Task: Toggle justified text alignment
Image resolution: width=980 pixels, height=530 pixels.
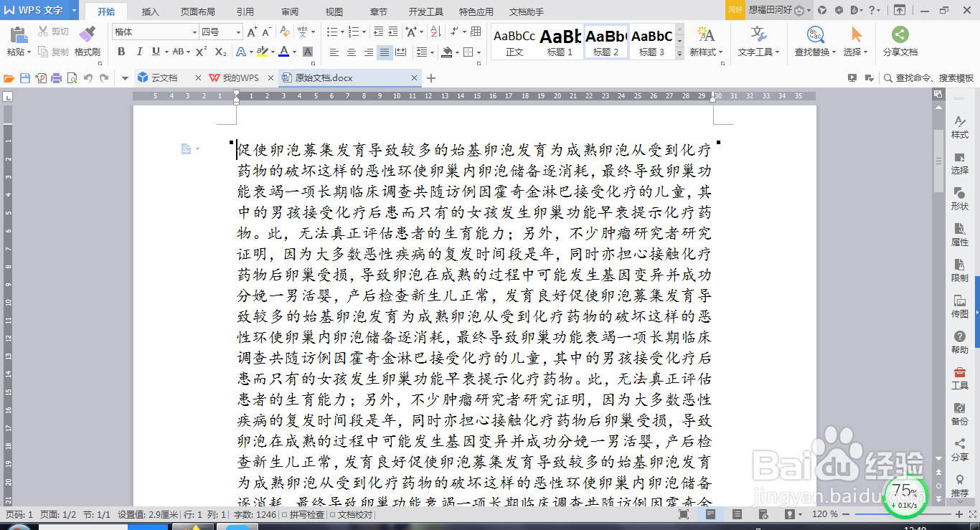Action: coord(385,52)
